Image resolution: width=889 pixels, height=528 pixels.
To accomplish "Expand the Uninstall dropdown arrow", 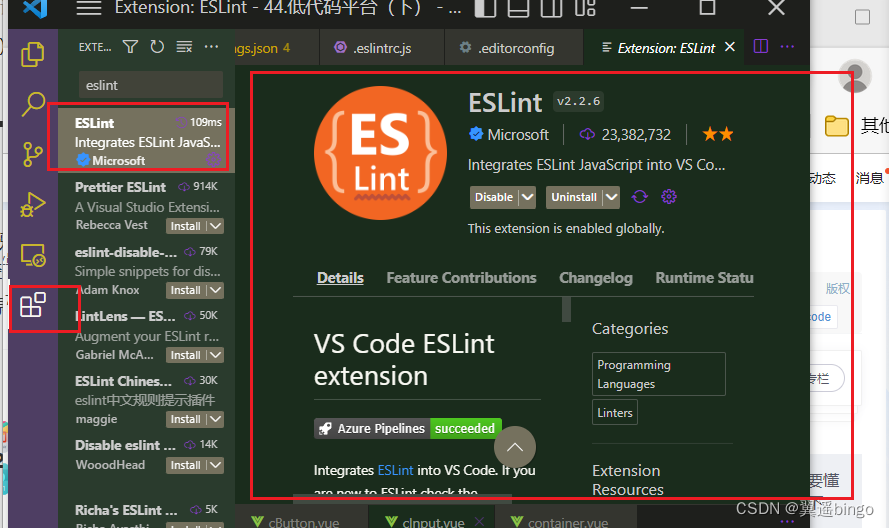I will pyautogui.click(x=611, y=197).
